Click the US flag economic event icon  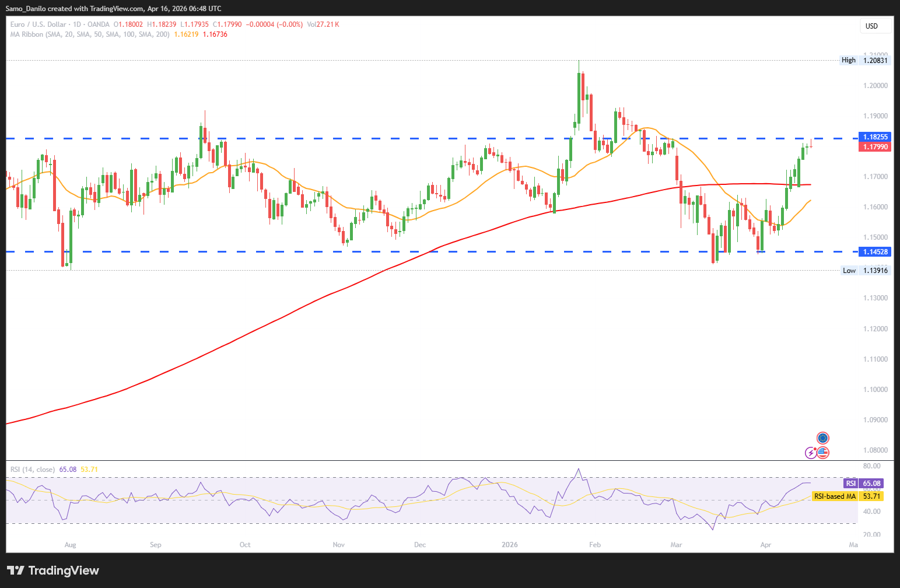point(823,453)
